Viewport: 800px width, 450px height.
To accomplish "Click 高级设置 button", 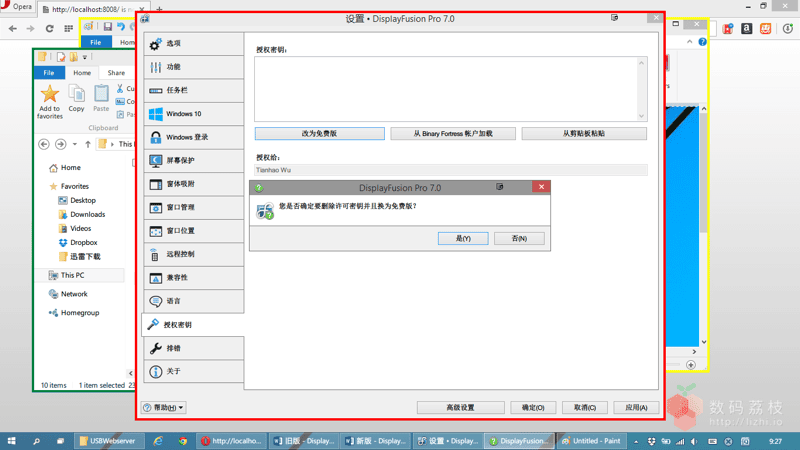I will point(460,407).
